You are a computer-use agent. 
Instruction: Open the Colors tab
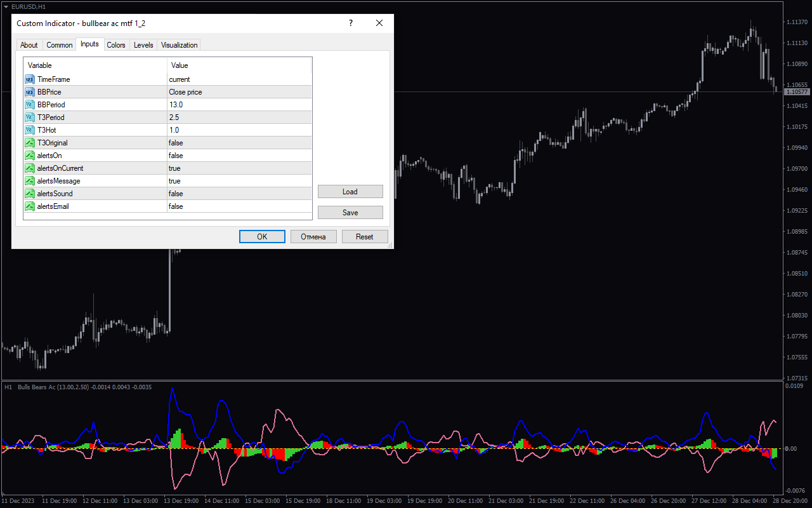[x=116, y=45]
